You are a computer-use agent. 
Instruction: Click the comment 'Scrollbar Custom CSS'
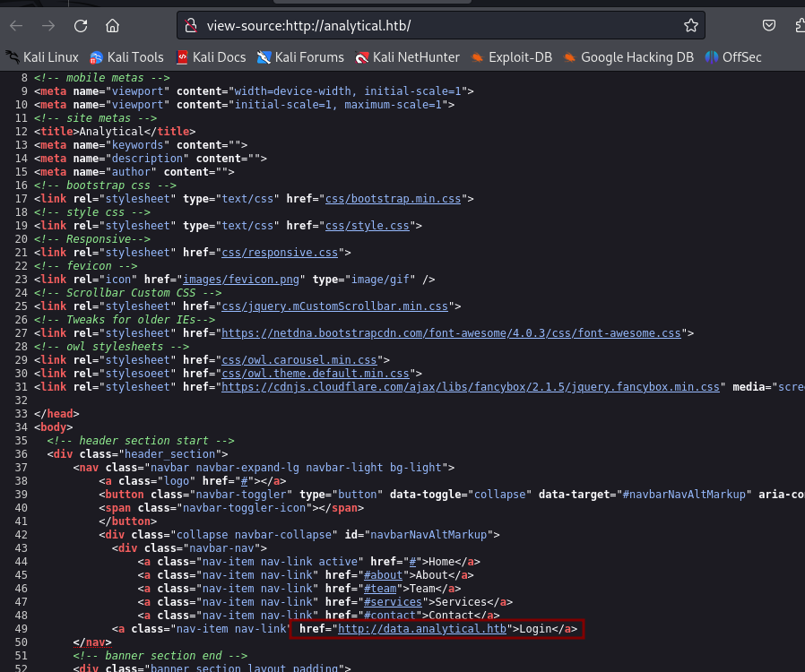128,293
